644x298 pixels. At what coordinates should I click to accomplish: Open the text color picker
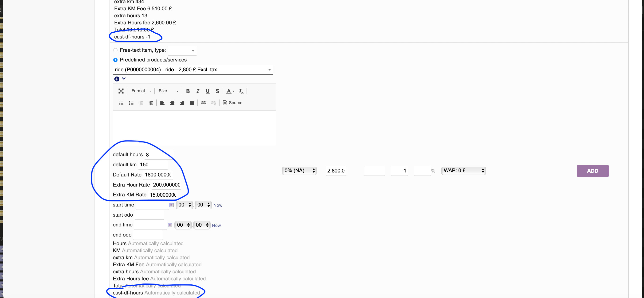[x=230, y=91]
